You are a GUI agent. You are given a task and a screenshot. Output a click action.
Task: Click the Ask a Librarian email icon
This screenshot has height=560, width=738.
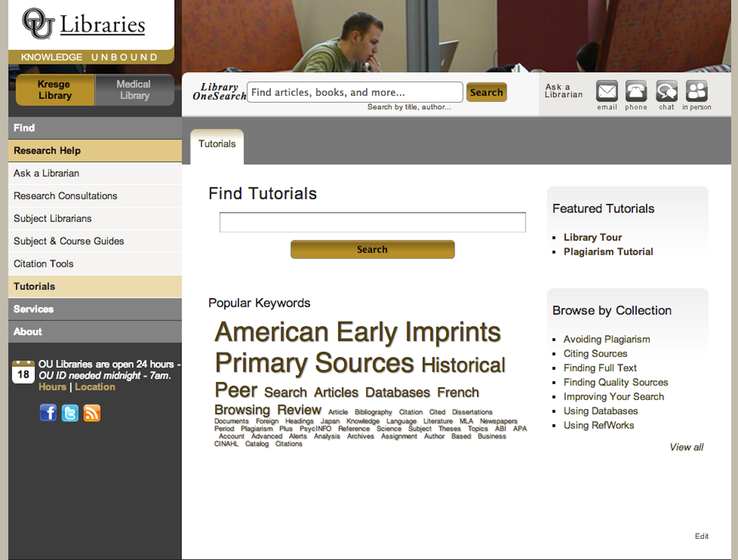click(x=607, y=91)
